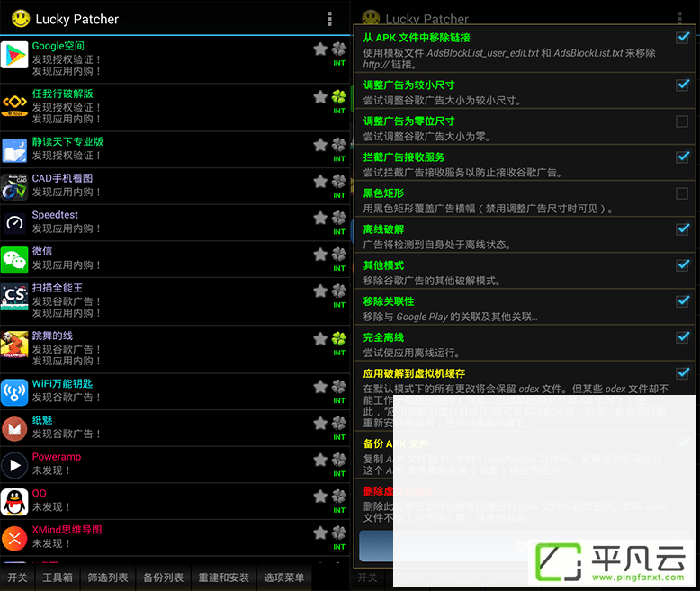This screenshot has width=700, height=591.
Task: Enable 黑色矩形 checkbox
Action: tap(682, 193)
